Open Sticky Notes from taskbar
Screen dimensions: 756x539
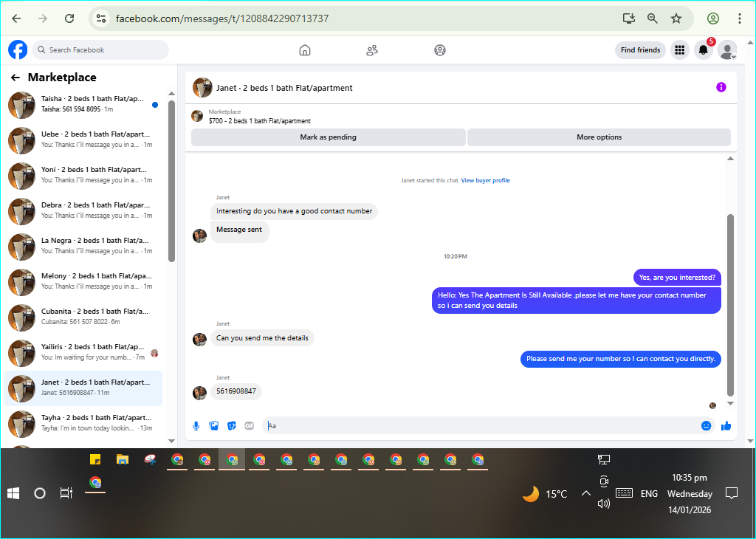pos(95,459)
